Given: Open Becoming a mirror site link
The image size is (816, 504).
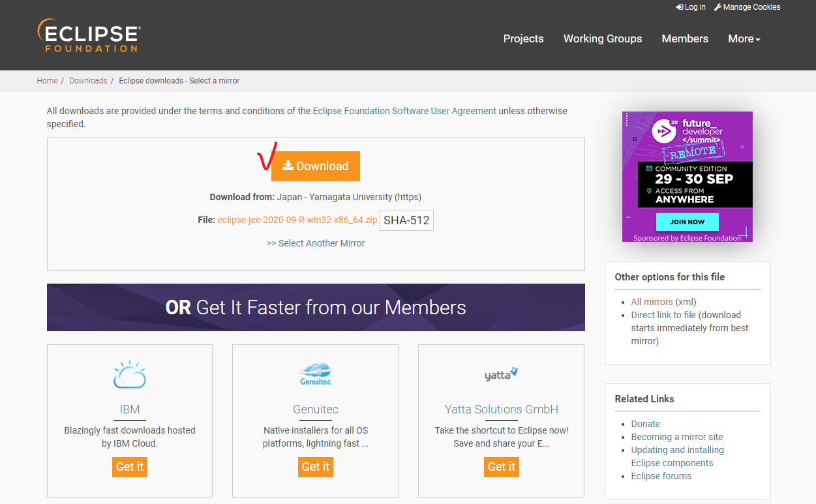Looking at the screenshot, I should [x=677, y=437].
